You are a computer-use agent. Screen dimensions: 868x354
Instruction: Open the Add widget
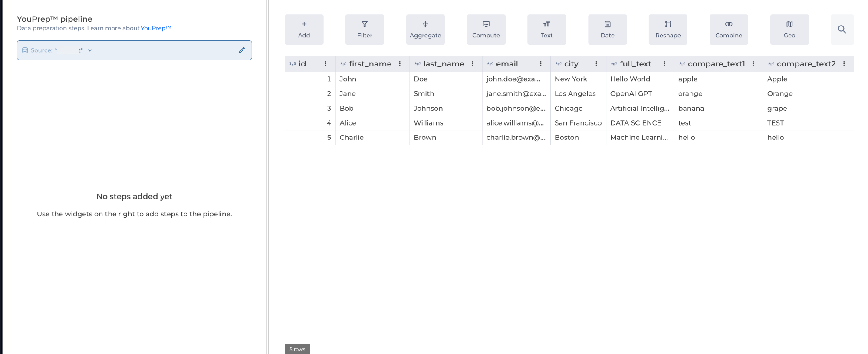pyautogui.click(x=304, y=30)
